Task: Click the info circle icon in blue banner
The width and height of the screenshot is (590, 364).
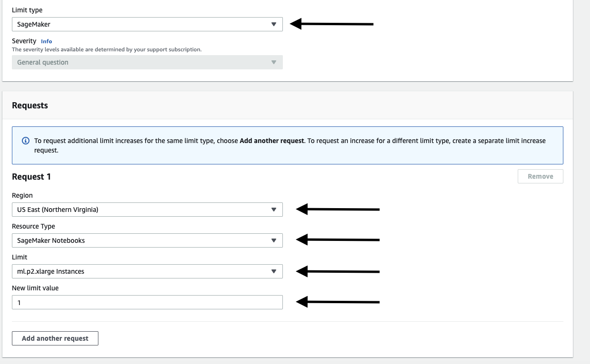Action: click(26, 141)
